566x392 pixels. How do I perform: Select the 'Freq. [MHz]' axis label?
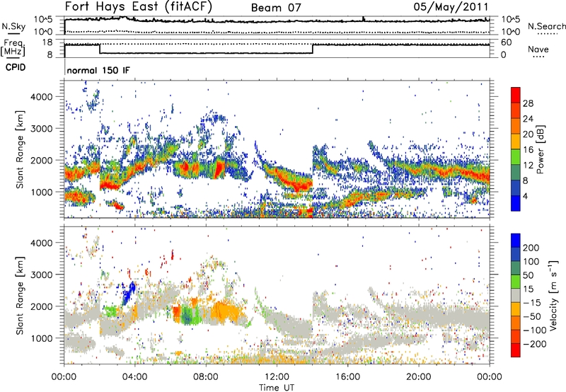[x=13, y=48]
